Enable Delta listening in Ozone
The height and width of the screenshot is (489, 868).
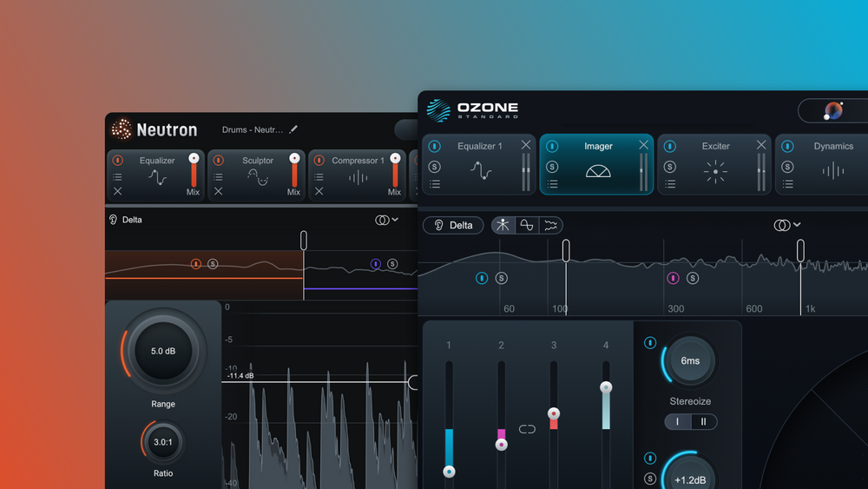(x=453, y=225)
